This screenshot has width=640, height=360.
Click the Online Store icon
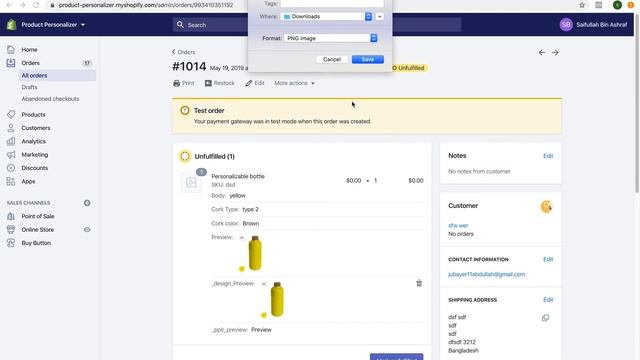(11, 229)
